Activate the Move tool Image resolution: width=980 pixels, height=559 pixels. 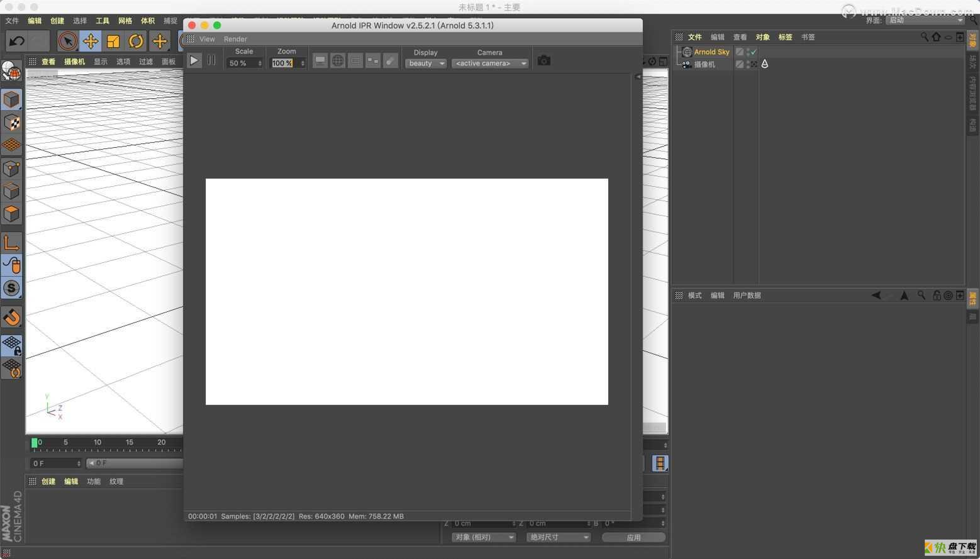tap(91, 42)
